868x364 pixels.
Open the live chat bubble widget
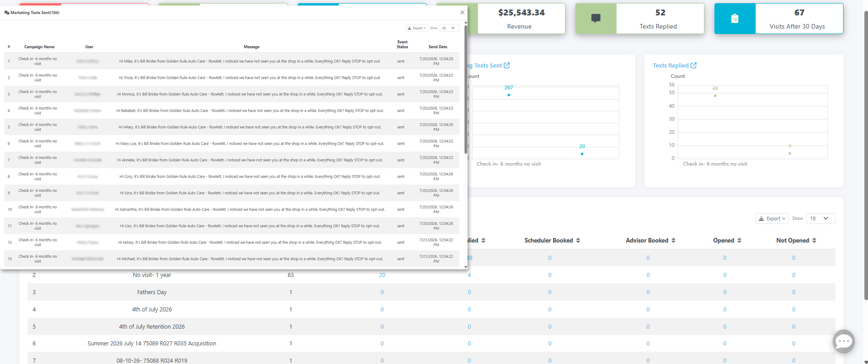coord(844,341)
